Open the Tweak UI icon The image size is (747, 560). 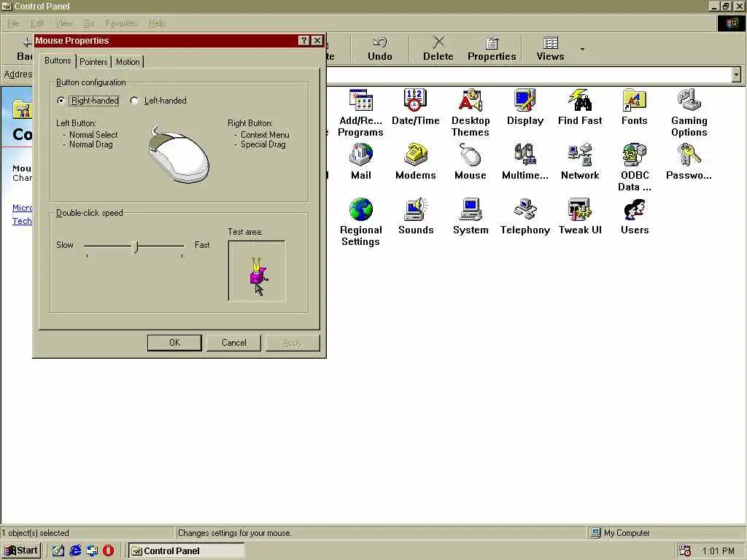[x=580, y=217]
